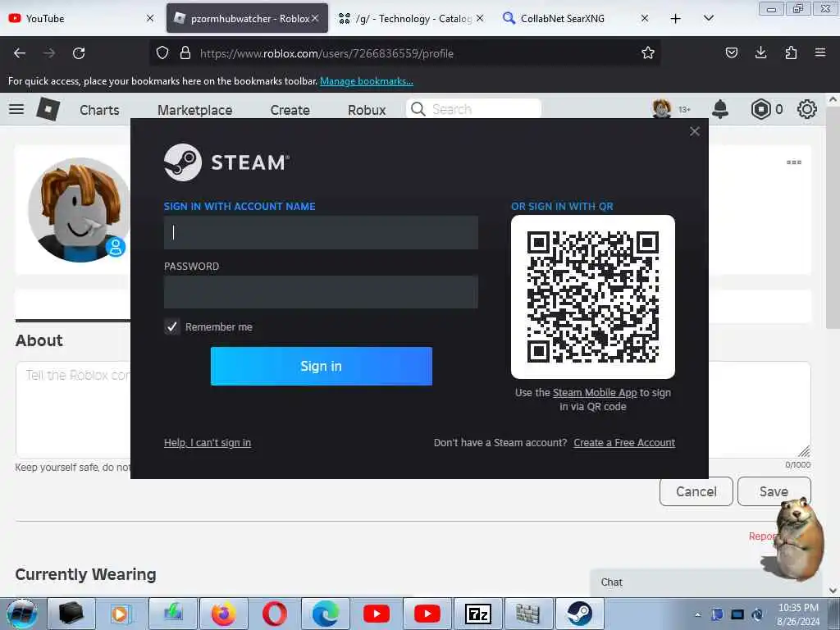
Task: Open the Create page
Action: pos(290,111)
